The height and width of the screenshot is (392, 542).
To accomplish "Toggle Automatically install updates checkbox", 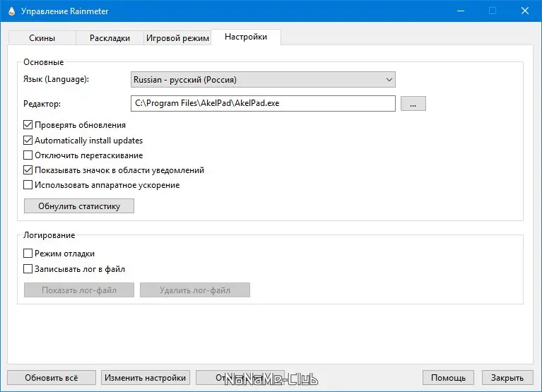I will [28, 141].
